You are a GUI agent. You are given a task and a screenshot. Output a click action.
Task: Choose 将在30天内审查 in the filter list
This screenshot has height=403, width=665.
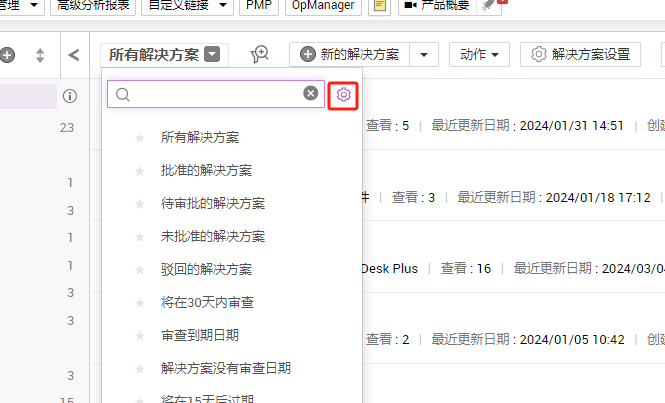pos(205,302)
